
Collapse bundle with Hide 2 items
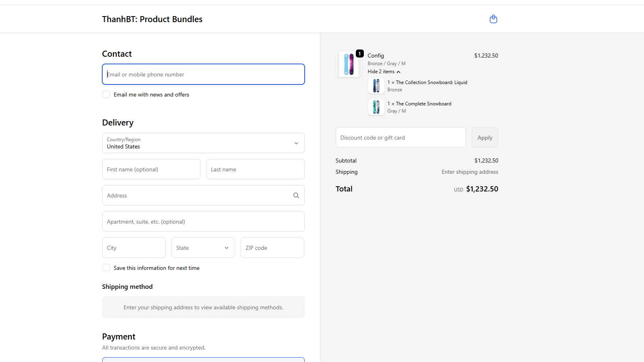384,72
